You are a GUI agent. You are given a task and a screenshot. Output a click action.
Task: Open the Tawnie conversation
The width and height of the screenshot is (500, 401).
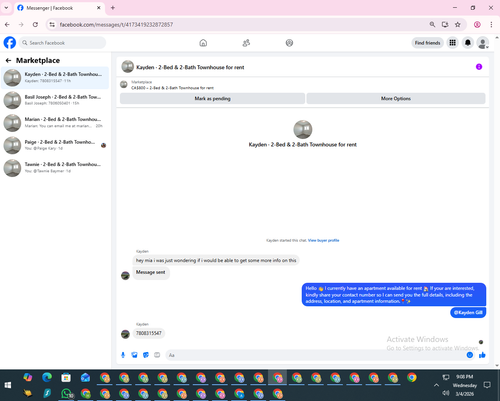point(55,168)
